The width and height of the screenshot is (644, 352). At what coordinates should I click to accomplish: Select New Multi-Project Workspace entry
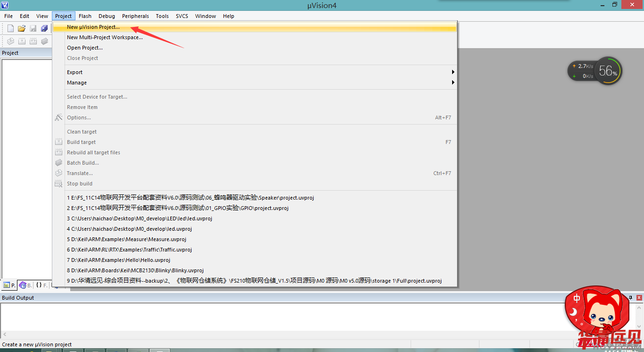tap(105, 37)
